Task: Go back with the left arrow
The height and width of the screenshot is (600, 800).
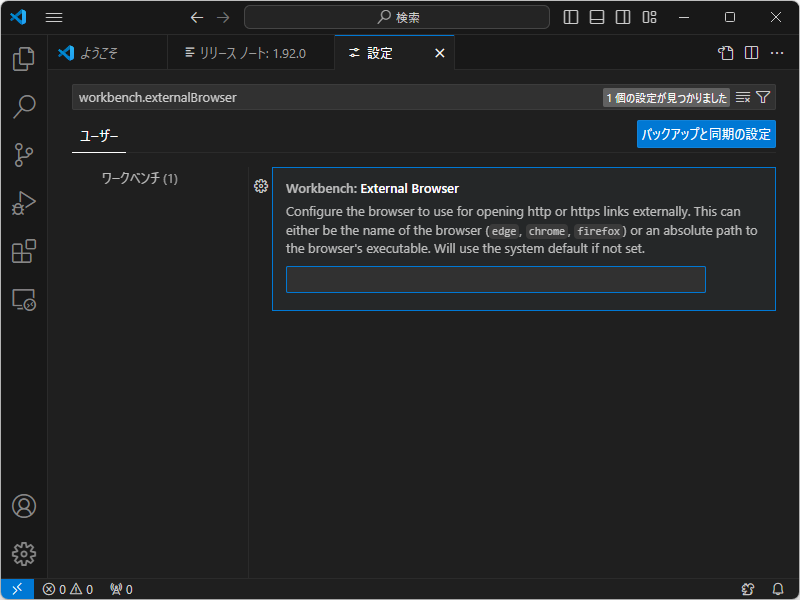Action: (197, 17)
